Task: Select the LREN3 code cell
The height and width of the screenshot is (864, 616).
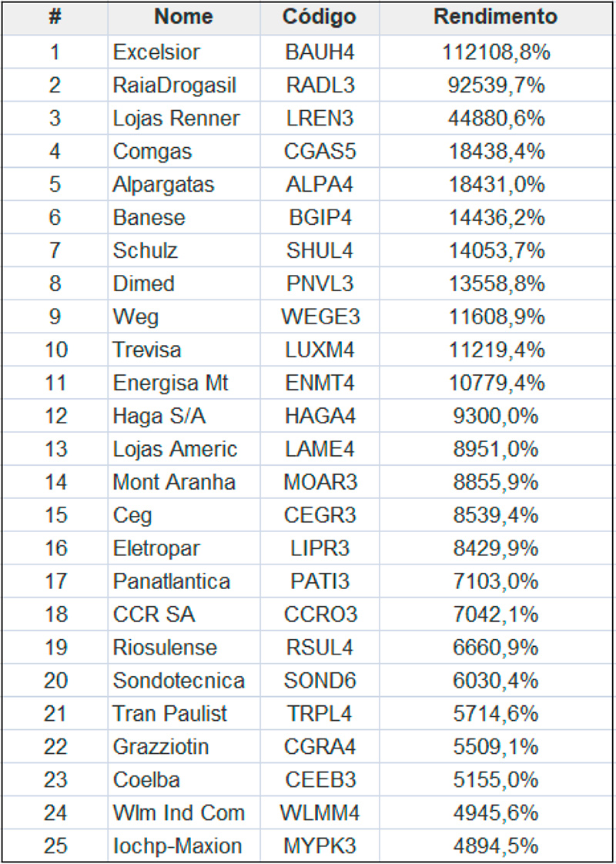Action: [320, 119]
